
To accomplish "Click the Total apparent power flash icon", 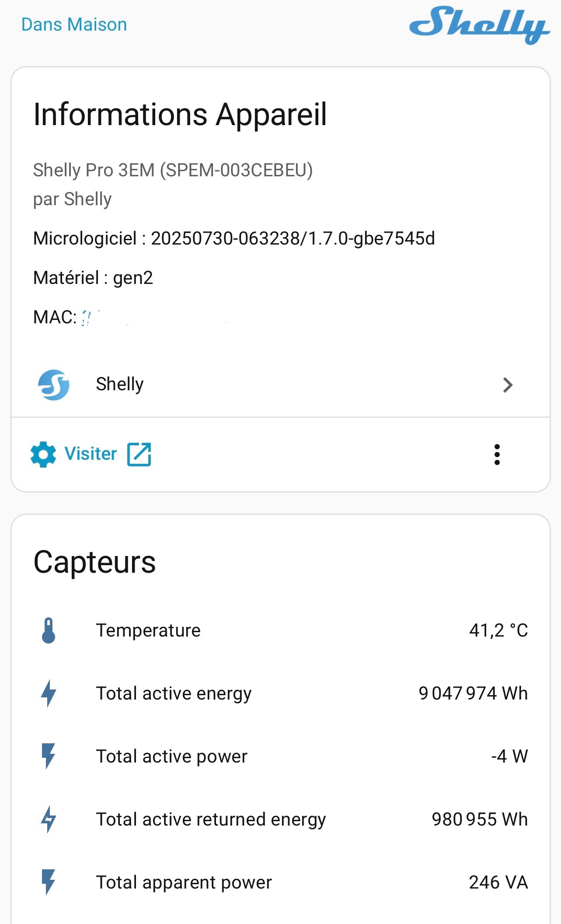I will click(x=49, y=882).
